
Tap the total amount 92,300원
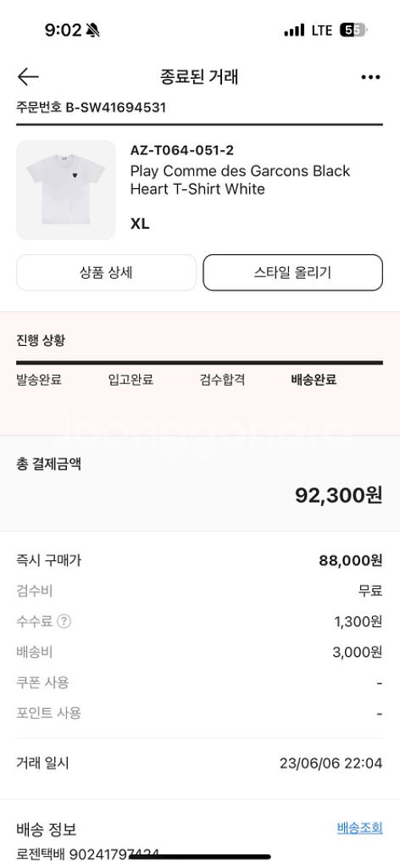[x=339, y=495]
